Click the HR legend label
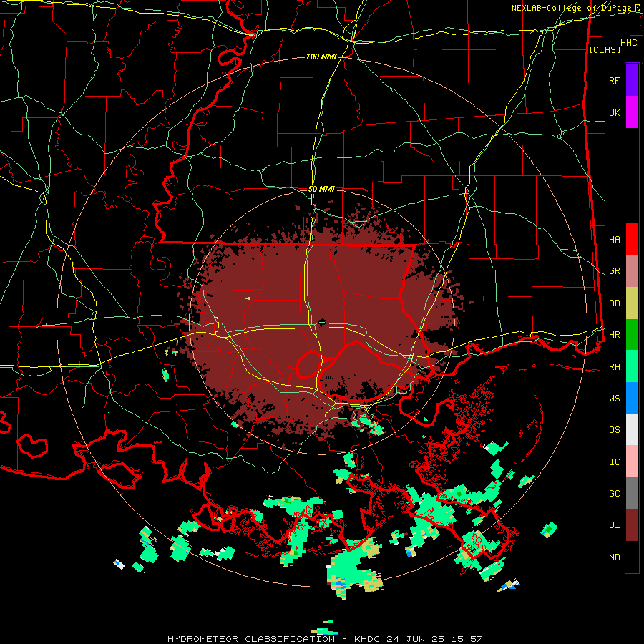Image resolution: width=644 pixels, height=644 pixels. (614, 335)
